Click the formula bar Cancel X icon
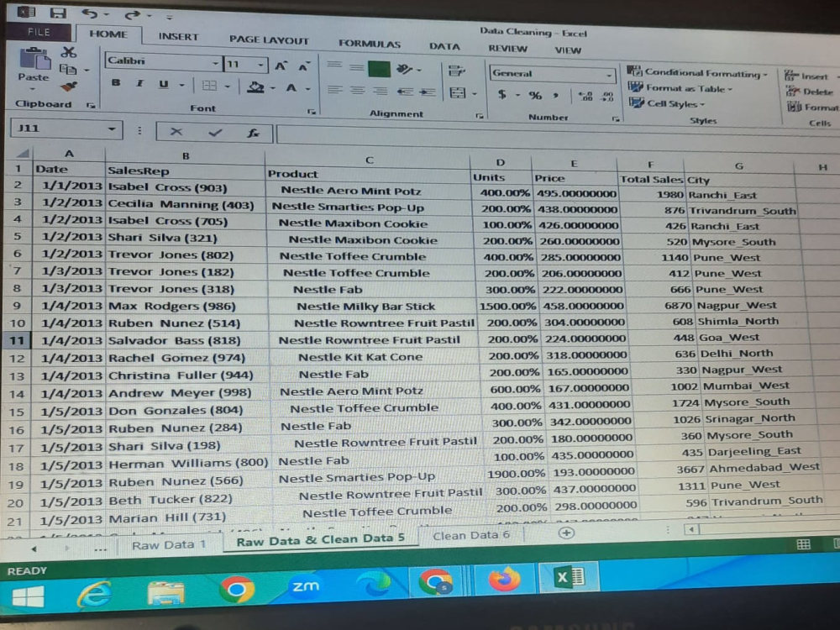840x630 pixels. 176,131
